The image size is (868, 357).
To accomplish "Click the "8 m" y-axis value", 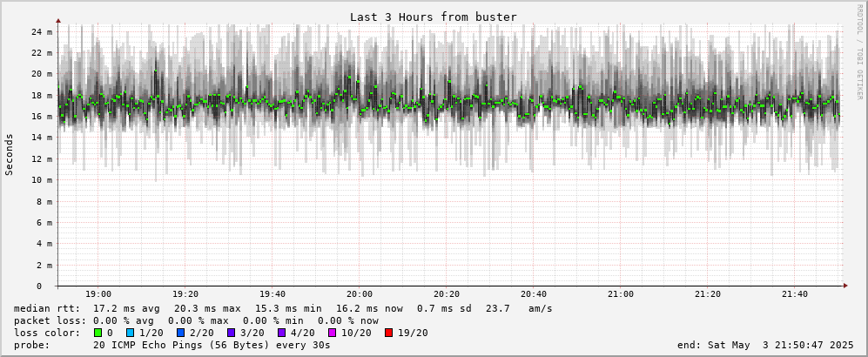I will click(x=44, y=201).
